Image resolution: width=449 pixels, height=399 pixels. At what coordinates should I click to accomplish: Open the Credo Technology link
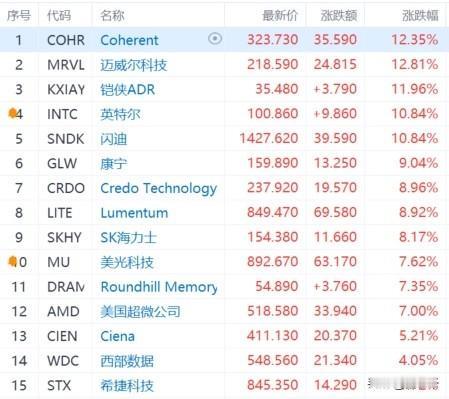click(159, 188)
